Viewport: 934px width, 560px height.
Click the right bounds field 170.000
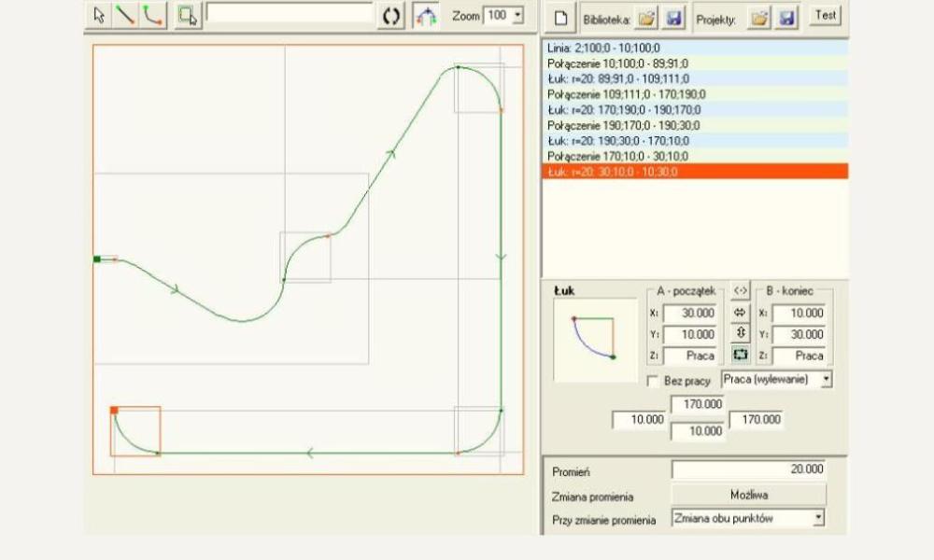[x=756, y=420]
